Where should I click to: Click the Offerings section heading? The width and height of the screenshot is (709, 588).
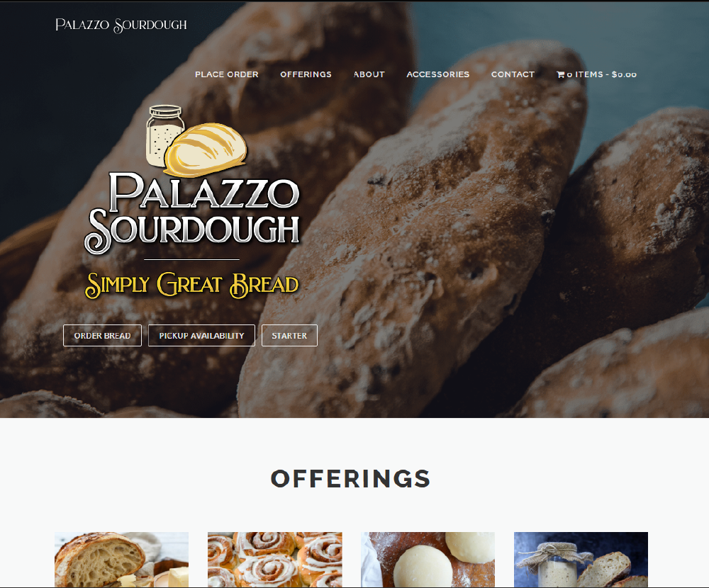[x=350, y=479]
